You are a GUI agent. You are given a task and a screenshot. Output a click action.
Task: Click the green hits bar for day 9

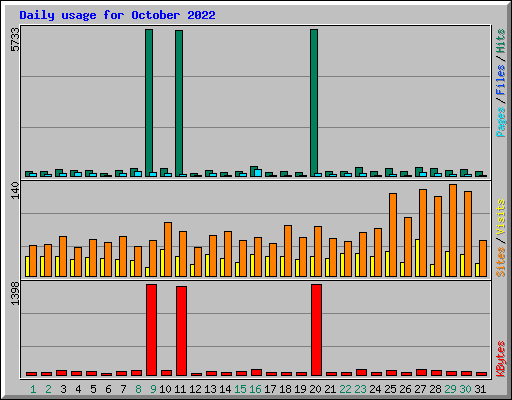click(x=149, y=103)
